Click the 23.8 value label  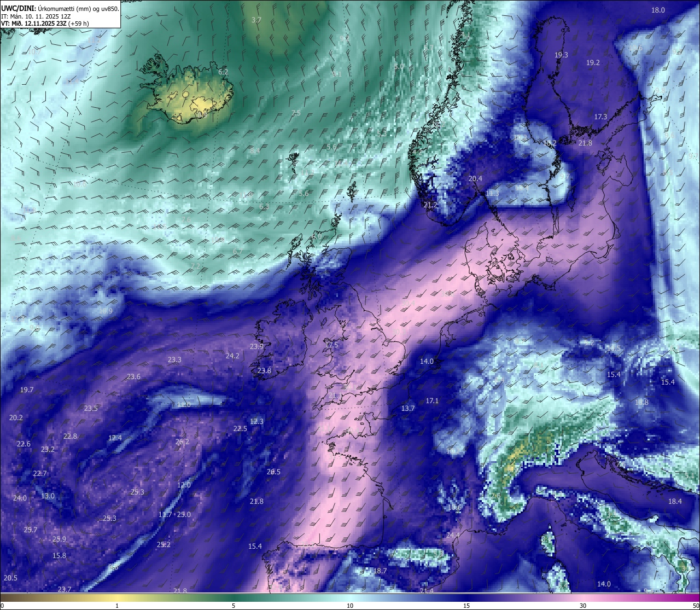pos(264,370)
